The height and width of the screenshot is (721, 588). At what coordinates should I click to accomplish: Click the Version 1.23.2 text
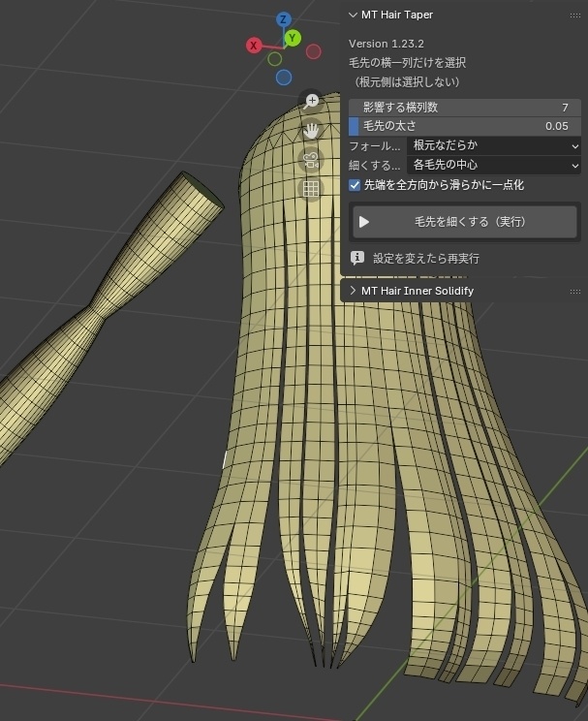click(387, 44)
